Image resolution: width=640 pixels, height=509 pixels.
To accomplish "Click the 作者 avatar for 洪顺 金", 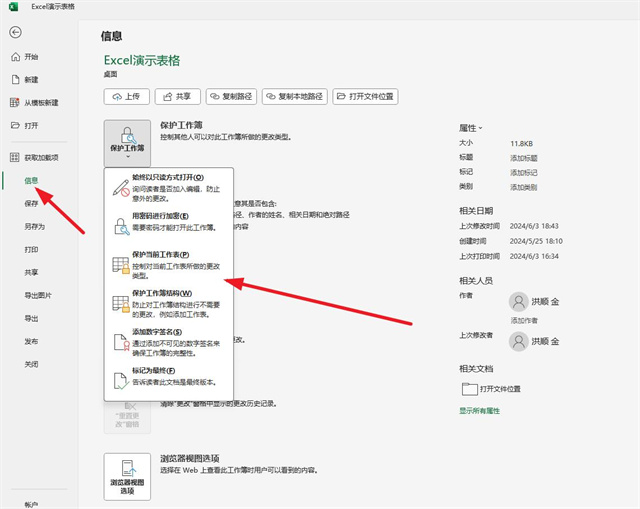I will tap(519, 302).
